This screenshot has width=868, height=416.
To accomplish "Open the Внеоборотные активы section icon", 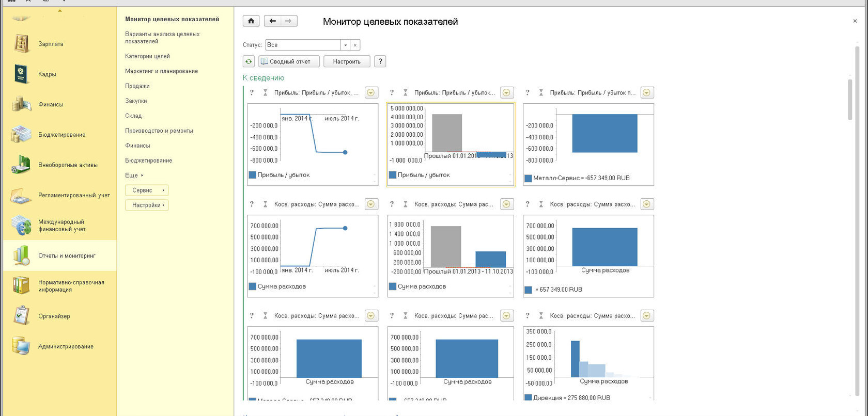I will 21,165.
